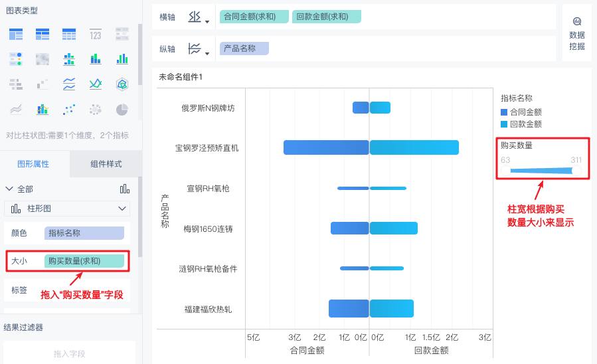
Task: Open the 数据挖掘 data mining tool
Action: (x=577, y=33)
